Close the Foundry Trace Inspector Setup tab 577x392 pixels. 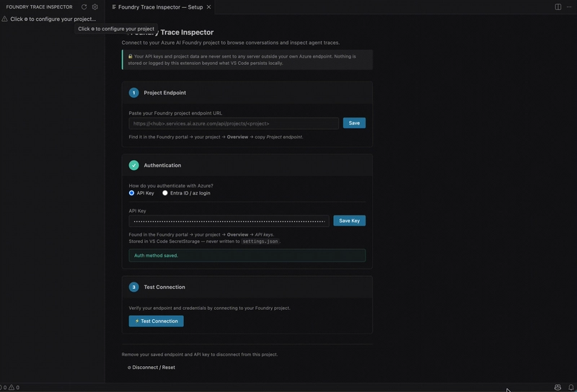coord(208,7)
